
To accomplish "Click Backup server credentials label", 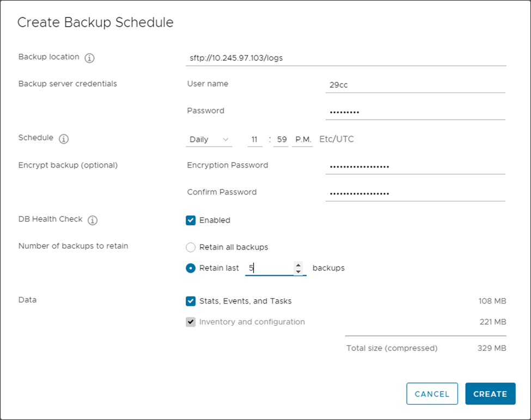I will click(68, 84).
